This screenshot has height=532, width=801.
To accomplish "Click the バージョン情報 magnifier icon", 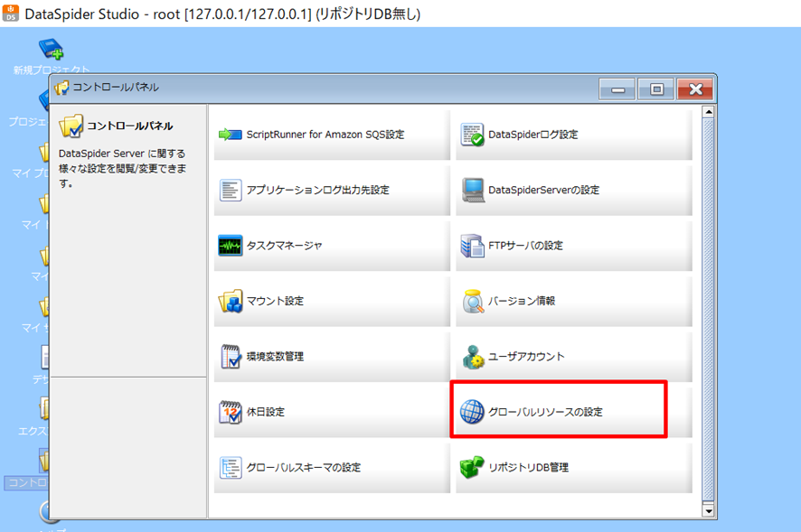I will pos(473,302).
